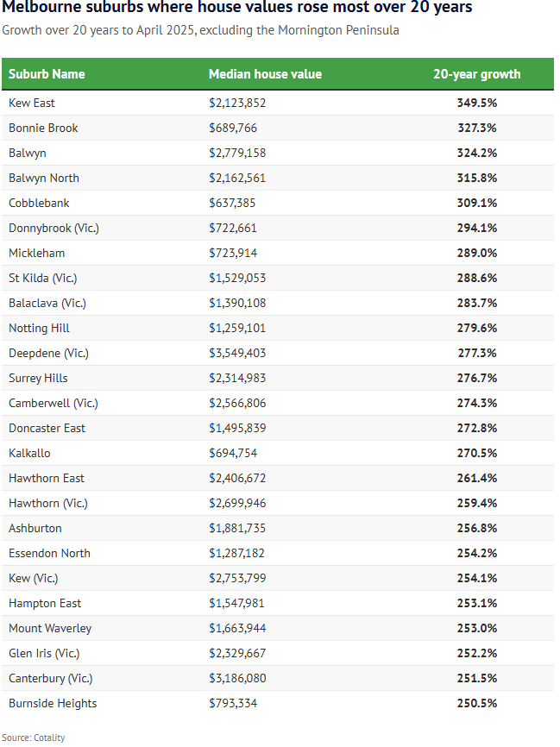Select the Kew East suburb cell
The image size is (560, 747).
coord(32,103)
